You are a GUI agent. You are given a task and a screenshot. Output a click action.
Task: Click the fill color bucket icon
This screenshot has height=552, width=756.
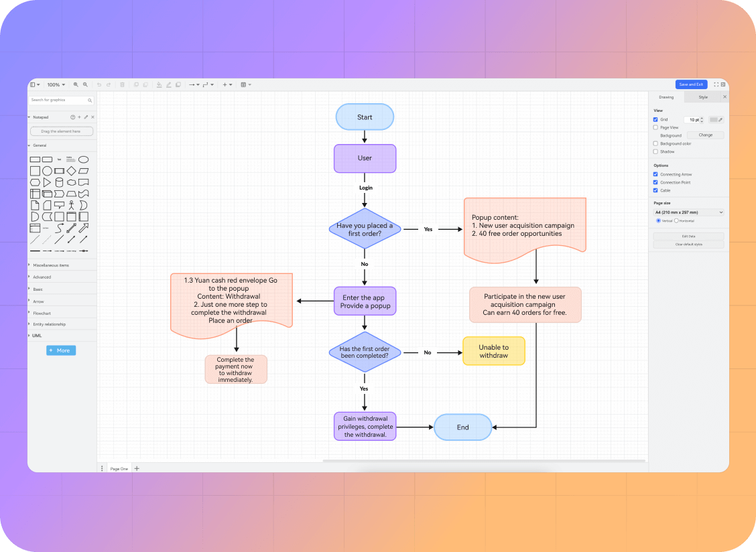click(159, 85)
